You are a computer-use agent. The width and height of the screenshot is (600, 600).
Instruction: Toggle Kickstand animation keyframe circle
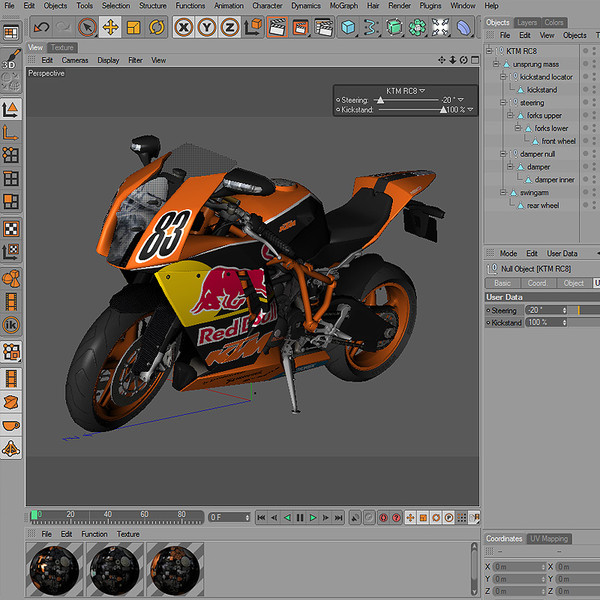coord(488,323)
